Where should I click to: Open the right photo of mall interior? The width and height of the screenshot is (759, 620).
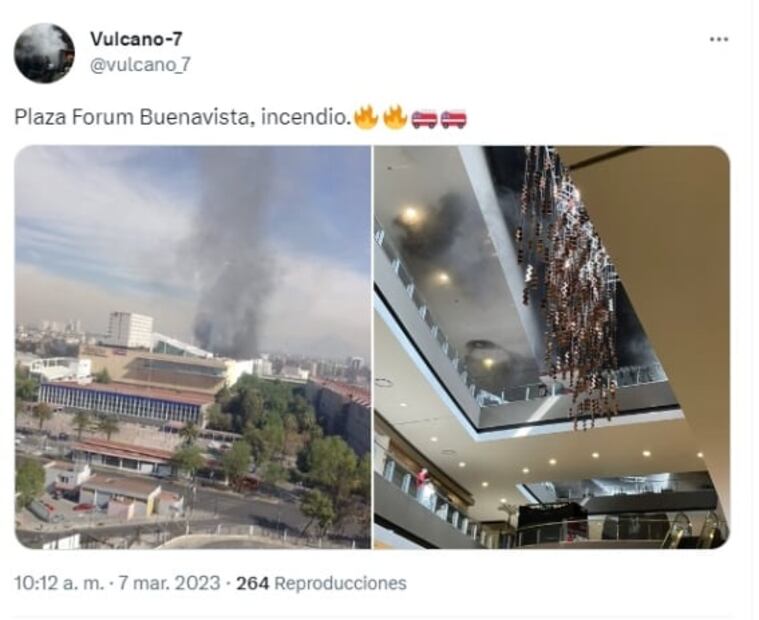pyautogui.click(x=552, y=347)
